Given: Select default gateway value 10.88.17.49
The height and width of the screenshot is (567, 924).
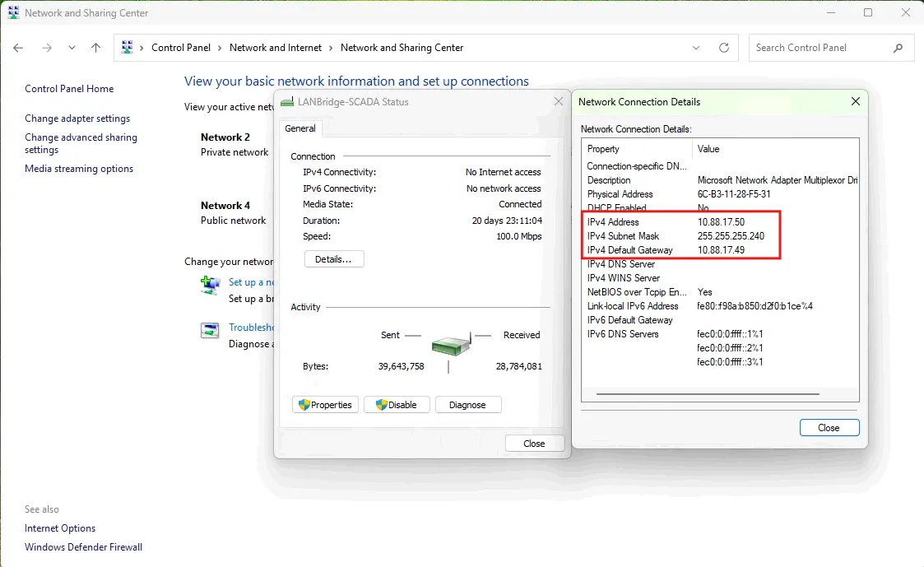Looking at the screenshot, I should coord(722,250).
